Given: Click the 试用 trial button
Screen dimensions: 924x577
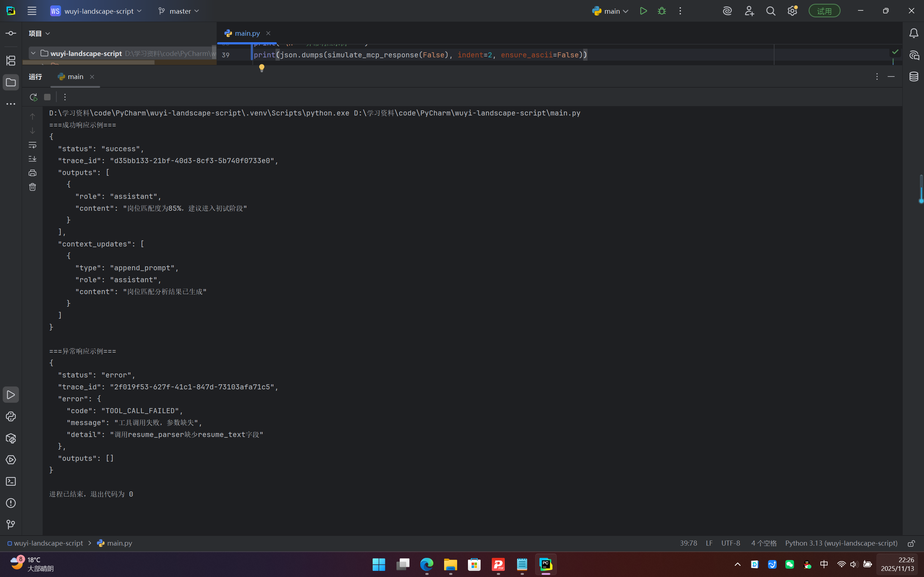Looking at the screenshot, I should coord(824,11).
